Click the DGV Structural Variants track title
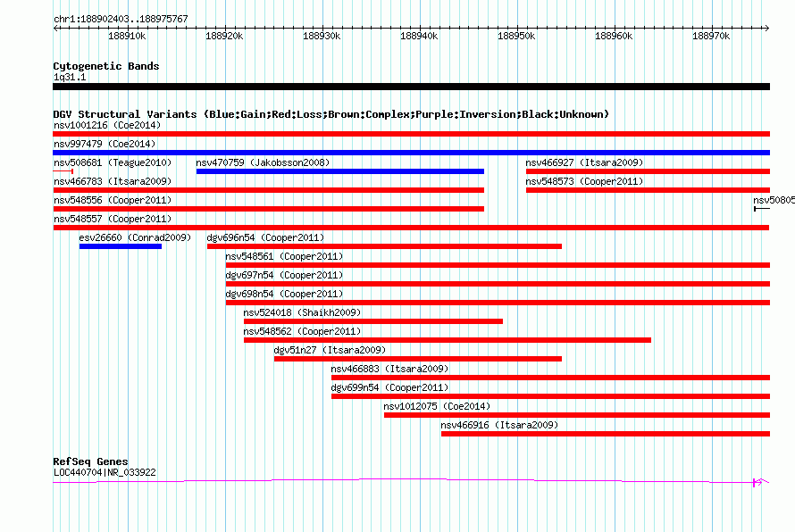The image size is (795, 532). 331,114
